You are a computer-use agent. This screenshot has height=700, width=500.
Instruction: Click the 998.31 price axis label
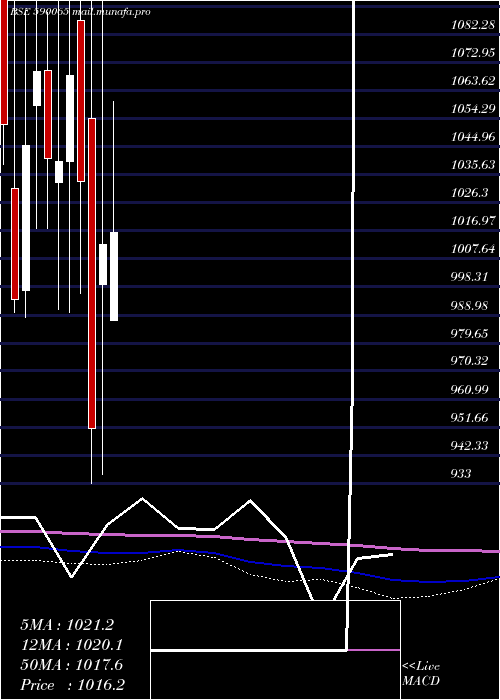[x=469, y=277]
